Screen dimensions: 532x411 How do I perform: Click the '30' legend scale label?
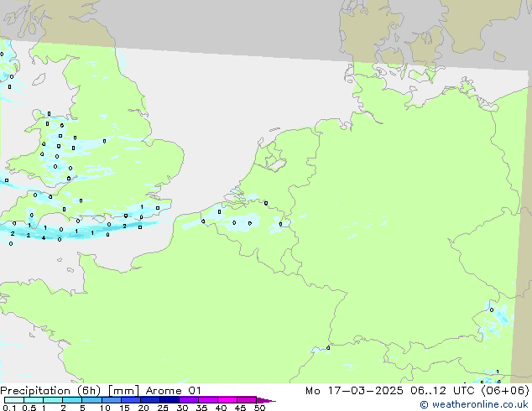tap(182, 408)
